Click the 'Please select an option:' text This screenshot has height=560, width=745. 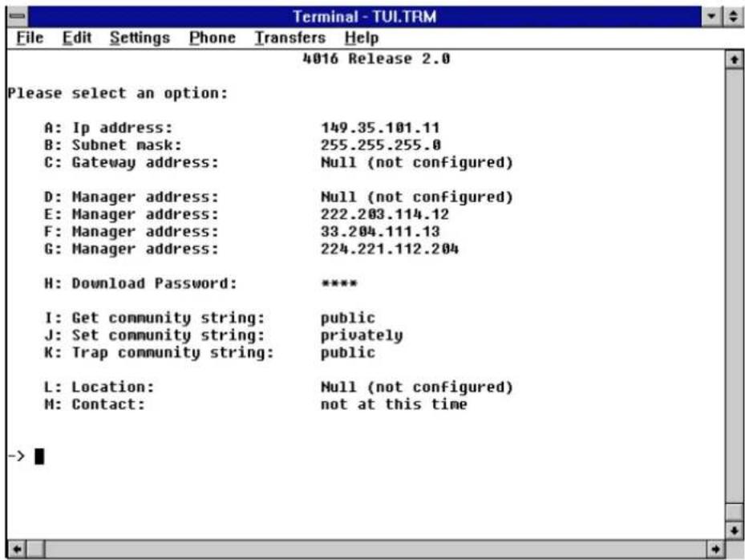pos(118,93)
